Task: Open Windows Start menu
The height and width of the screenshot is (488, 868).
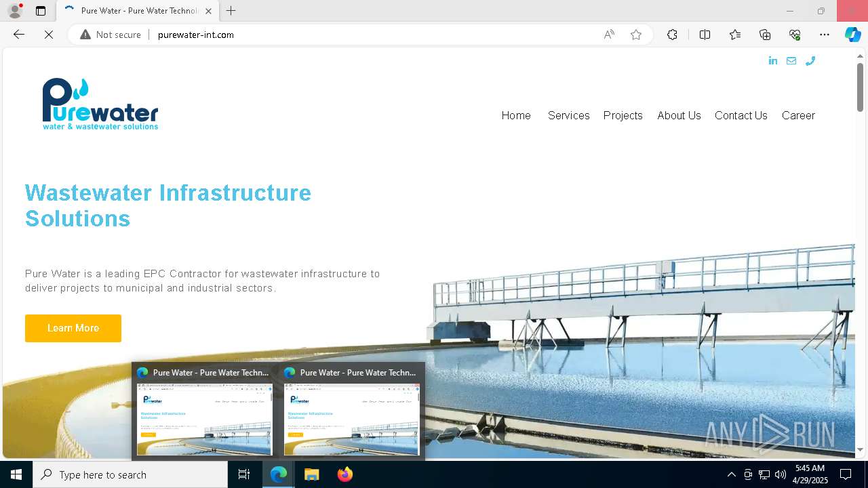Action: [x=16, y=474]
